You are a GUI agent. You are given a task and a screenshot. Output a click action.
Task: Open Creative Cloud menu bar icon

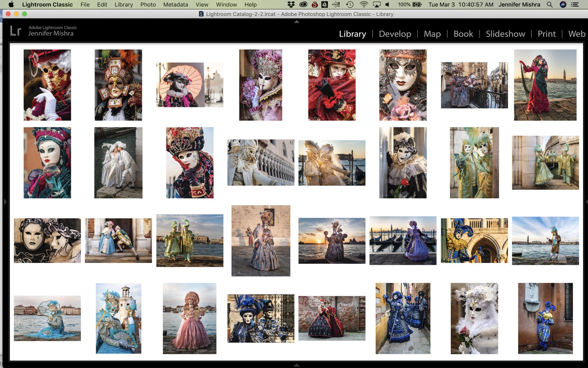coord(303,4)
